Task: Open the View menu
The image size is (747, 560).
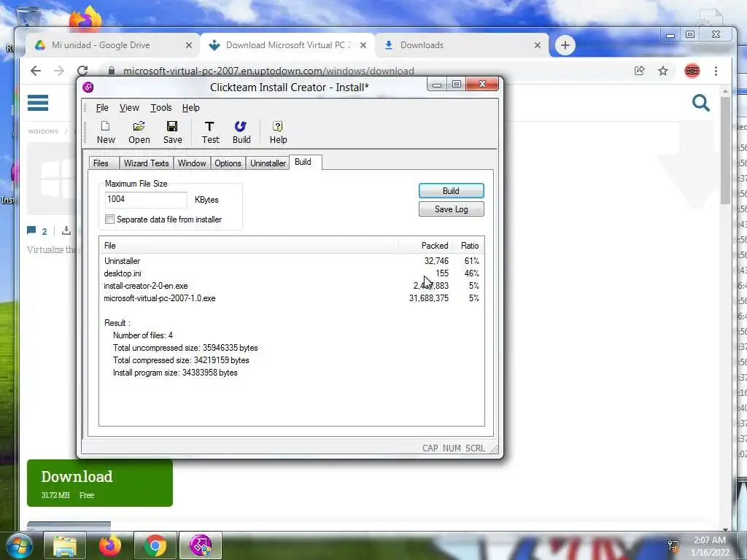Action: (129, 108)
